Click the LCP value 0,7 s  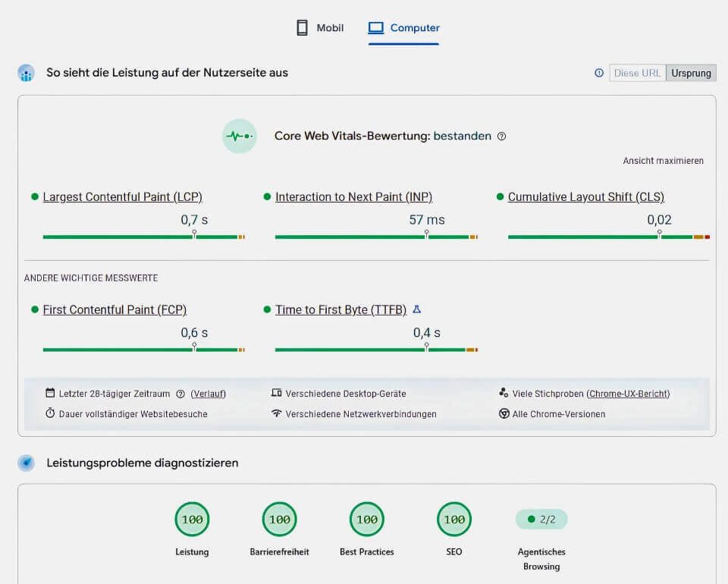(194, 220)
